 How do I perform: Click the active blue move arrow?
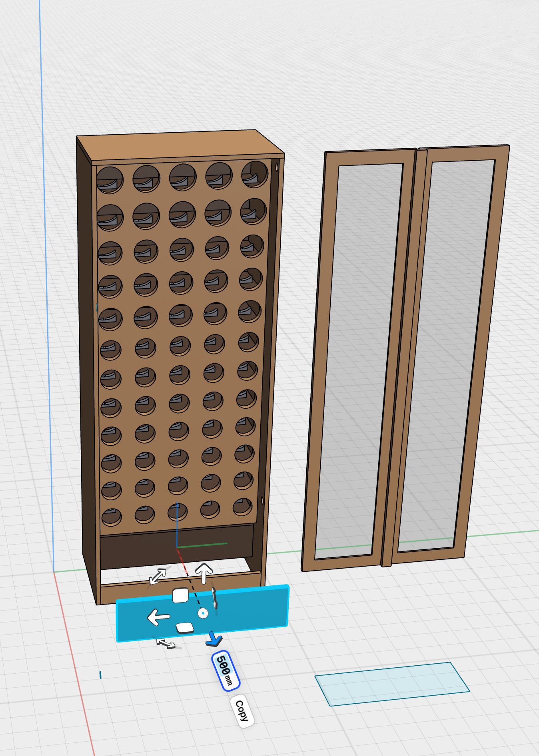tap(214, 639)
